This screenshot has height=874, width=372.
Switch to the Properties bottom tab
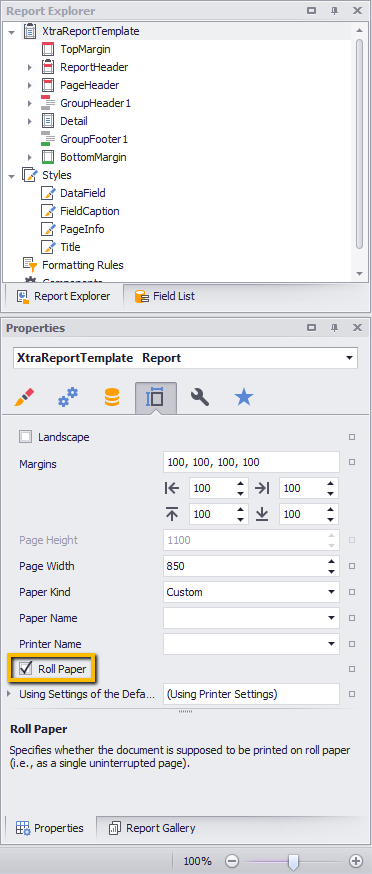click(50, 828)
